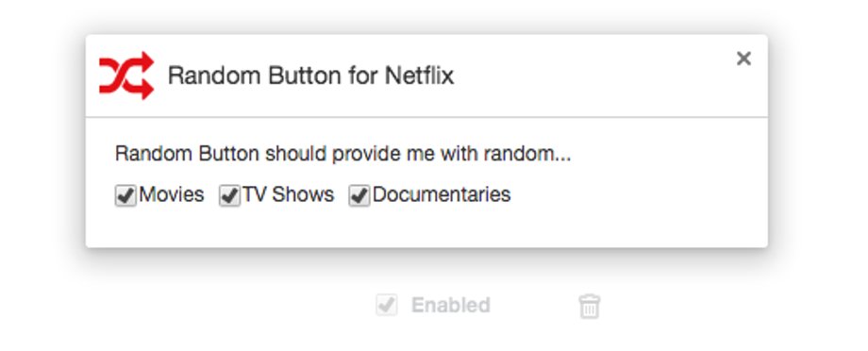Image resolution: width=868 pixels, height=351 pixels.
Task: Click the 'should provide me with random...' text
Action: pos(417,154)
